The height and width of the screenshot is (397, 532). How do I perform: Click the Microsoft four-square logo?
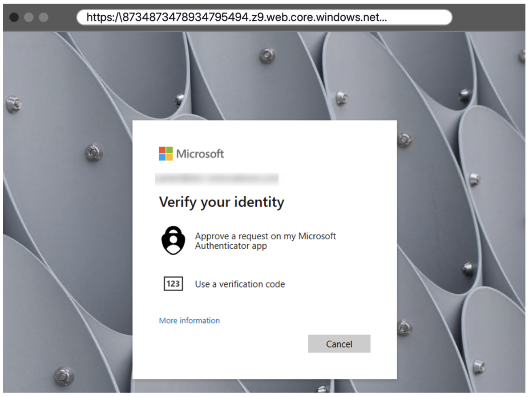166,154
